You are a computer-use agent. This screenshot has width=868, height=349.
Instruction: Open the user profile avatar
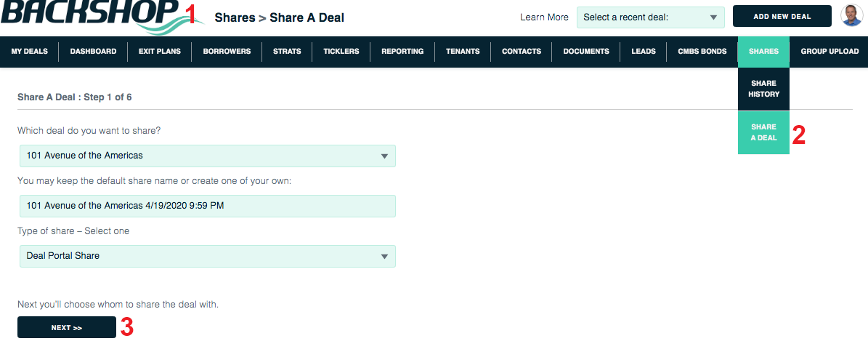click(x=851, y=16)
